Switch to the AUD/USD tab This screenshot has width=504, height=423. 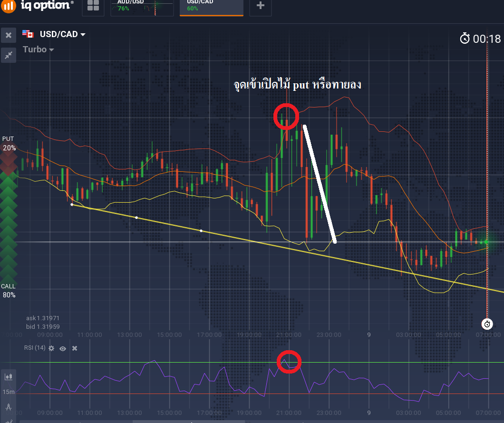click(x=143, y=6)
